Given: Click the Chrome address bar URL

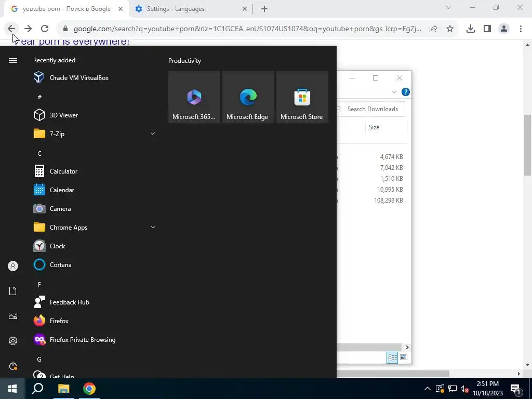Looking at the screenshot, I should click(247, 29).
